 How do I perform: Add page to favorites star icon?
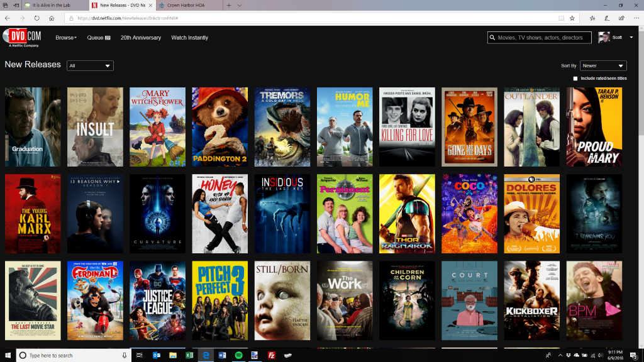[572, 18]
